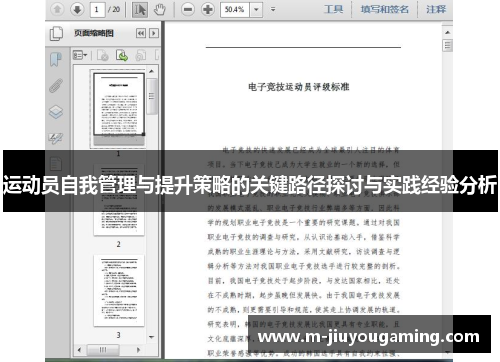Open the 填写和签名 pane
The image size is (500, 362).
tap(385, 9)
